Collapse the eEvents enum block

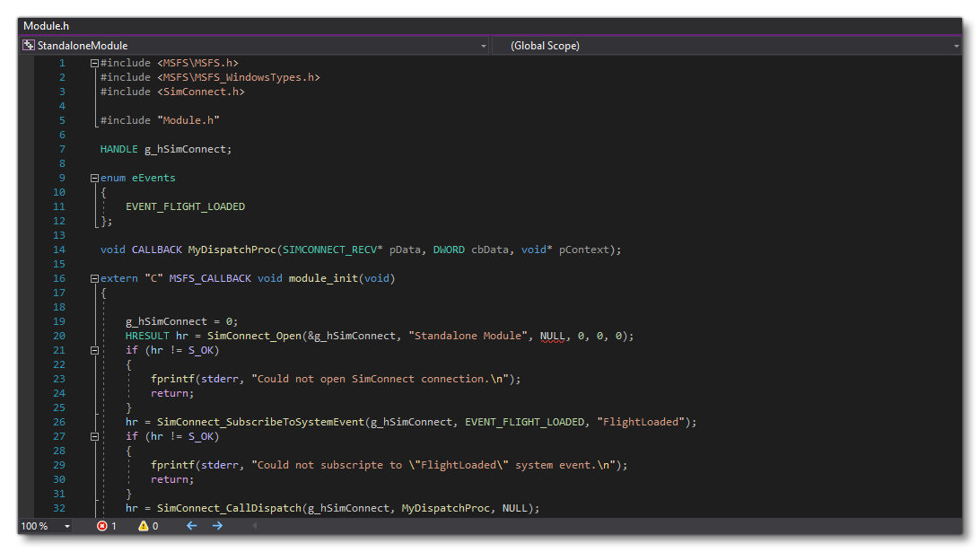coord(94,177)
